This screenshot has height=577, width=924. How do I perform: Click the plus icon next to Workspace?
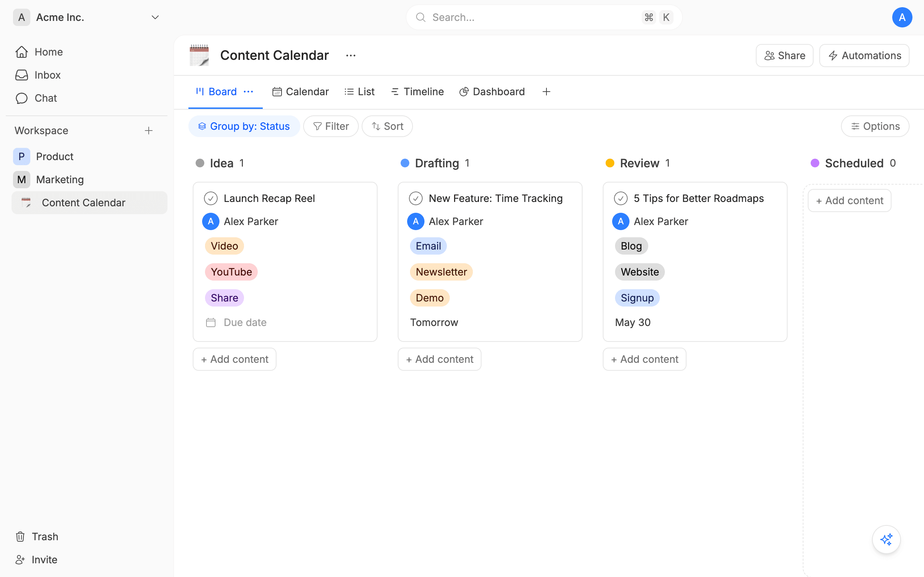point(149,131)
